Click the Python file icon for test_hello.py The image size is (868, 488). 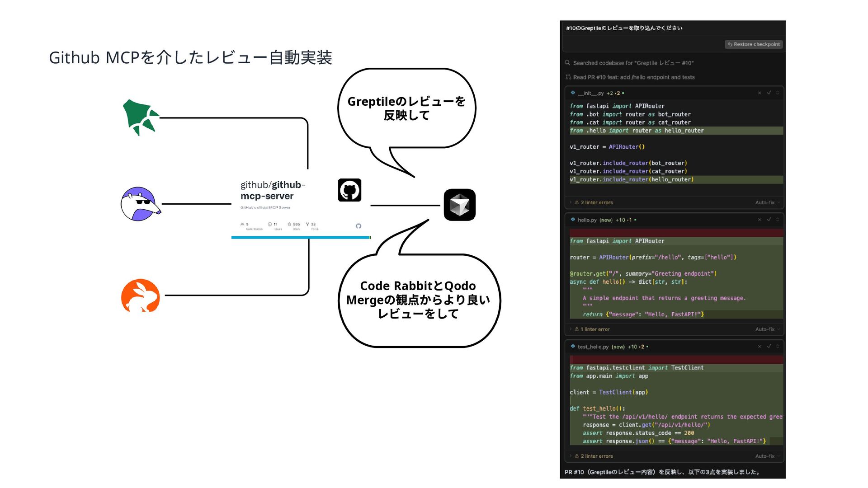click(573, 347)
